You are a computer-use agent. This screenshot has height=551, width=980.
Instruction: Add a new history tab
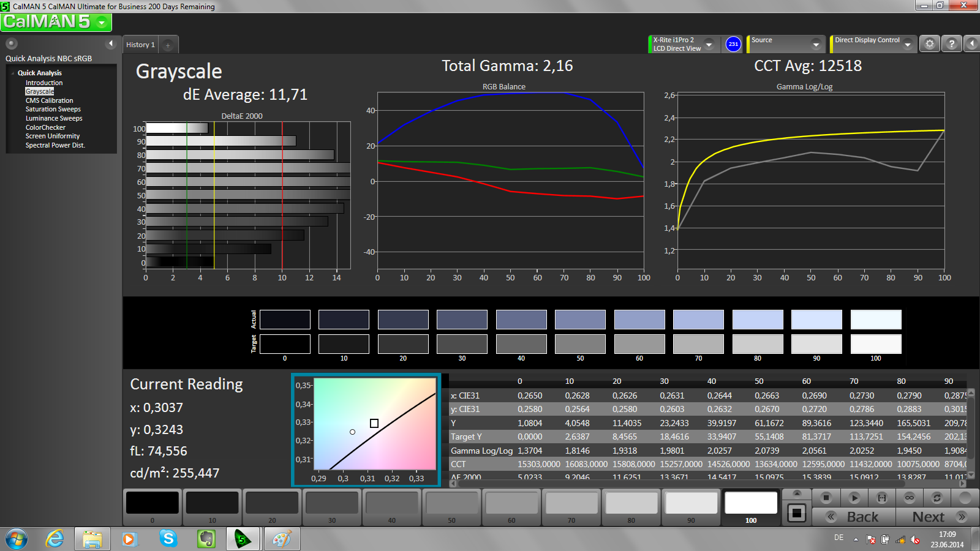168,45
